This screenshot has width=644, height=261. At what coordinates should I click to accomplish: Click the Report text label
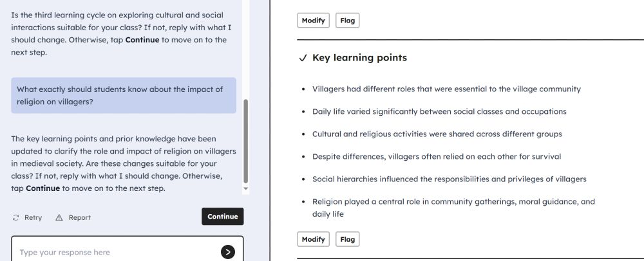tap(80, 217)
